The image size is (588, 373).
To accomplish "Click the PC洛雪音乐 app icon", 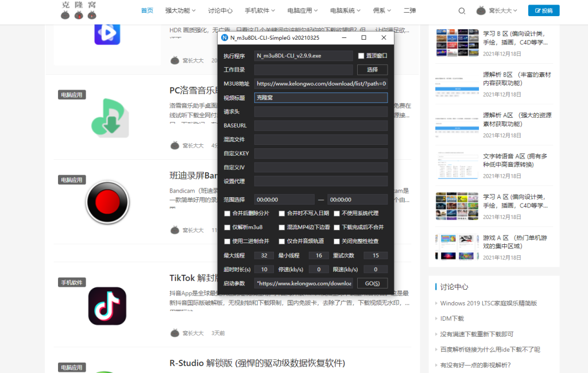I will click(x=110, y=118).
